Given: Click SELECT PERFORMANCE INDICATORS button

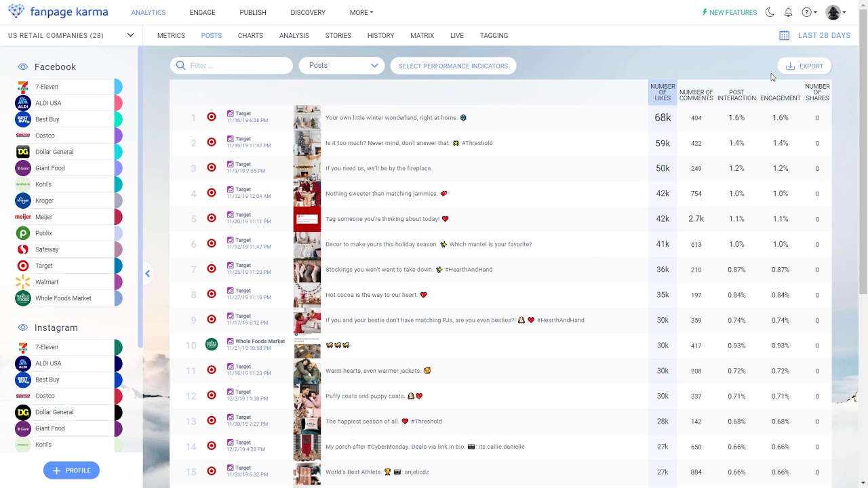Looking at the screenshot, I should click(453, 66).
